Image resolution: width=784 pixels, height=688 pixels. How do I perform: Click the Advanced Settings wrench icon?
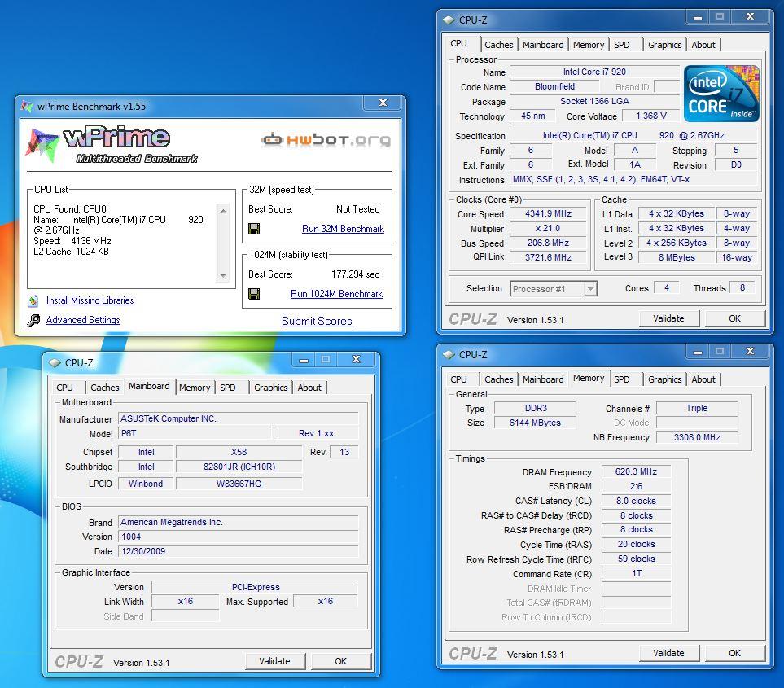[x=33, y=320]
